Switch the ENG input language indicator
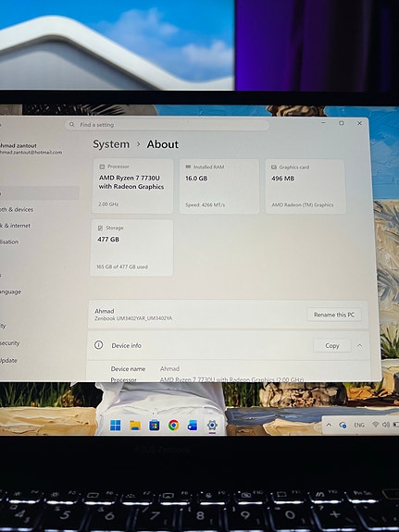399x532 pixels. click(x=359, y=425)
